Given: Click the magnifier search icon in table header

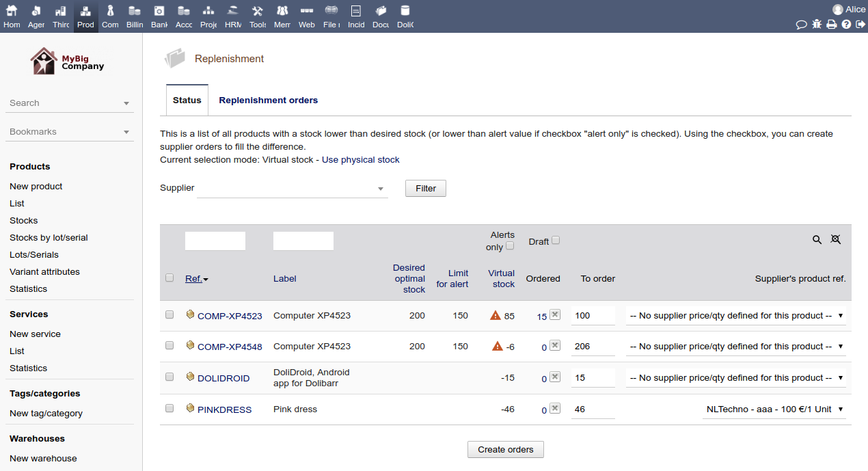Looking at the screenshot, I should (x=817, y=240).
